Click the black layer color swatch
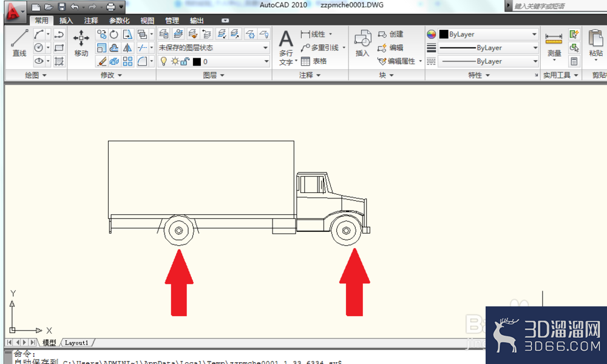 (197, 62)
